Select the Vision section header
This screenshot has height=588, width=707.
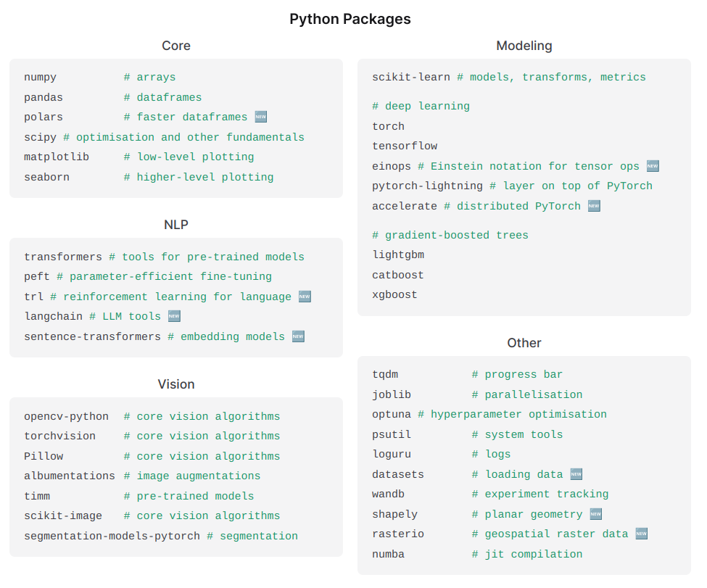point(176,384)
